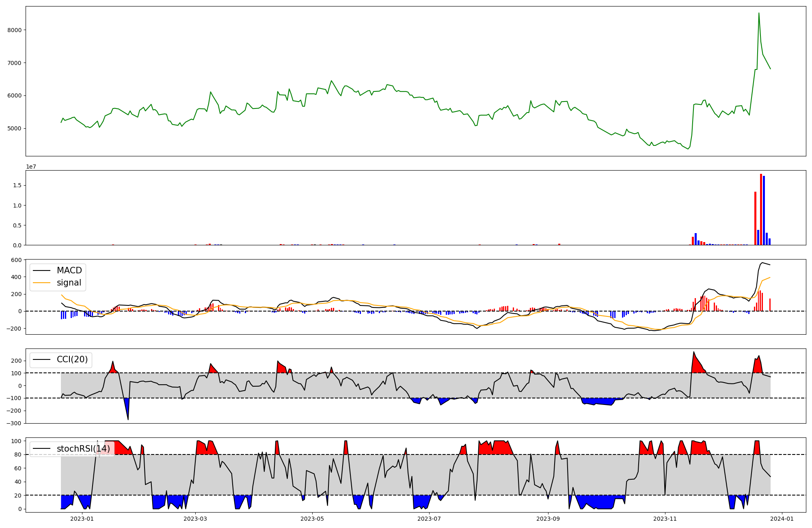Click the -300 label on CCI axis
The width and height of the screenshot is (812, 528).
[13, 423]
